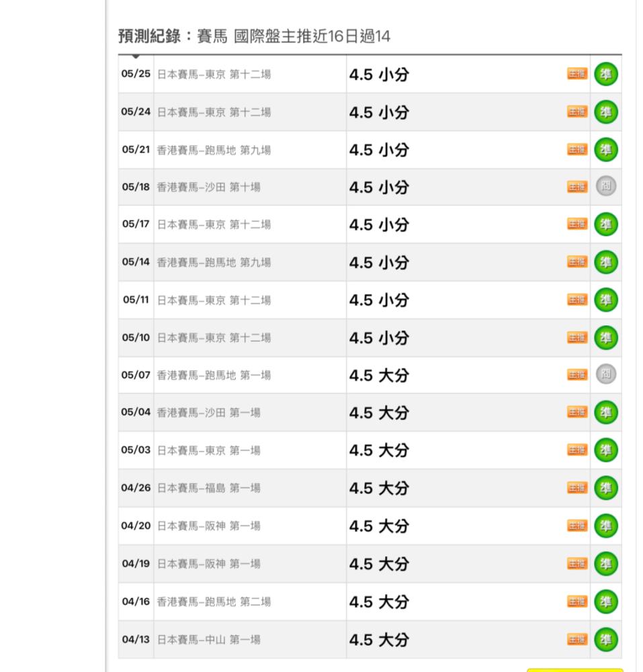Screen dimensions: 643x672
Task: Click the orange 主推 badge for 05/14
Action: (577, 261)
